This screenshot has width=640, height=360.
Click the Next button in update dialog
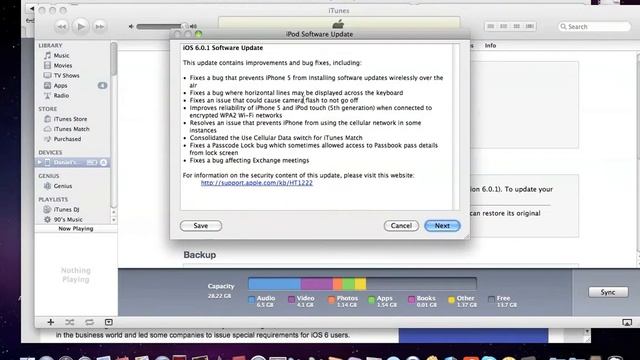click(x=442, y=226)
